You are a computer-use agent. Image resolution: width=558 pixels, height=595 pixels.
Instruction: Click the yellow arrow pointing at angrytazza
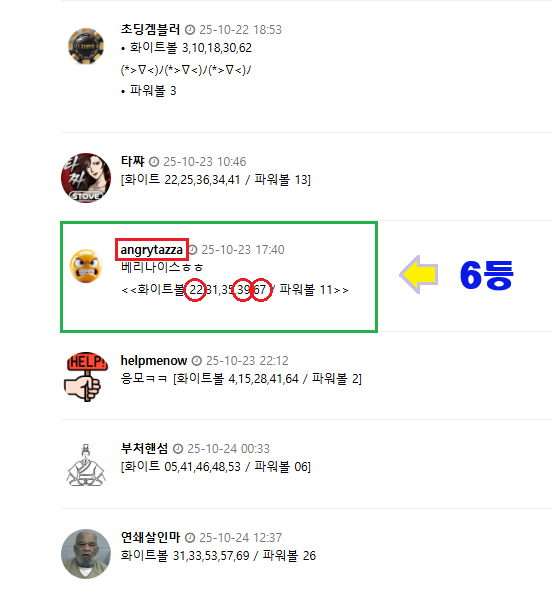pyautogui.click(x=419, y=274)
